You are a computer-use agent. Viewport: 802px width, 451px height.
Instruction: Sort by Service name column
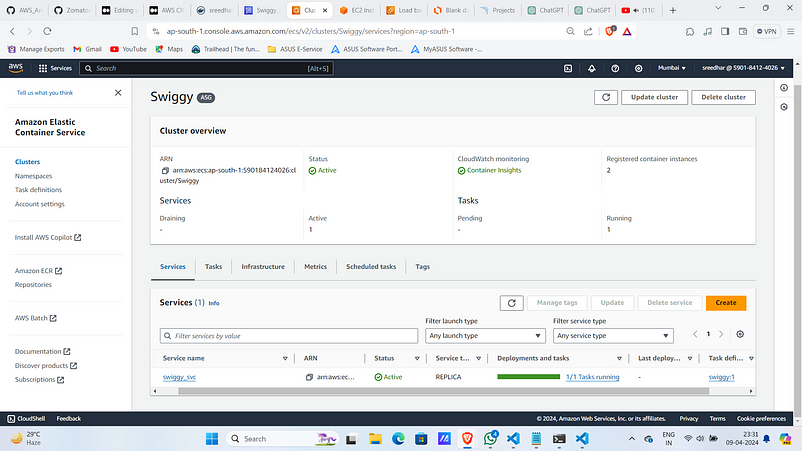[285, 358]
